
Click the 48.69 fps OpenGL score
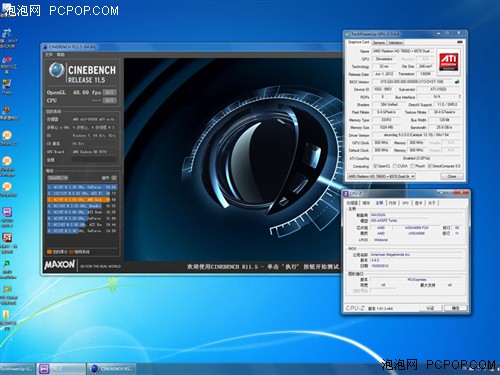pos(87,92)
